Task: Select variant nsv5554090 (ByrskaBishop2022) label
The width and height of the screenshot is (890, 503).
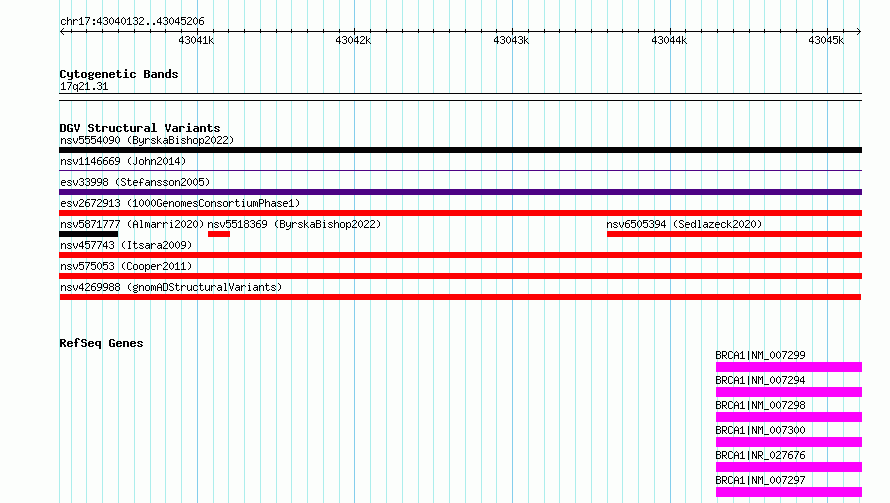Action: [147, 140]
